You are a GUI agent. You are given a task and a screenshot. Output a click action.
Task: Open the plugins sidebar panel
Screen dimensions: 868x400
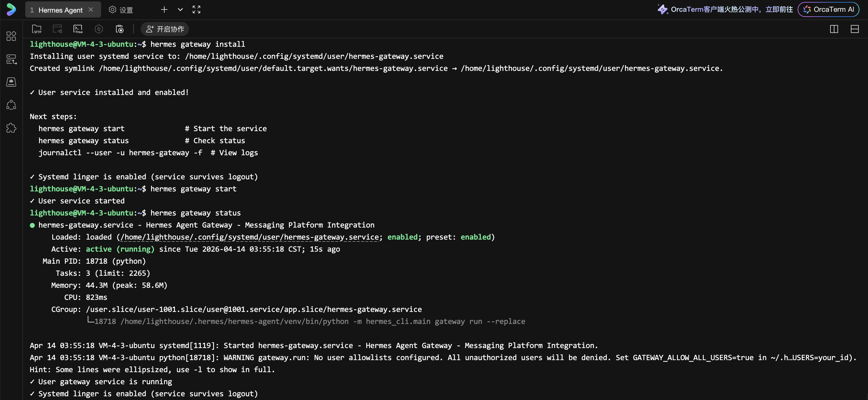pos(11,128)
